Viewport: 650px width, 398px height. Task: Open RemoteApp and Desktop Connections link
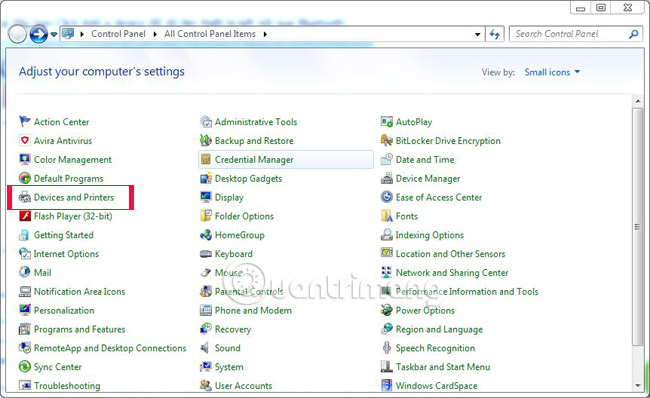(110, 348)
